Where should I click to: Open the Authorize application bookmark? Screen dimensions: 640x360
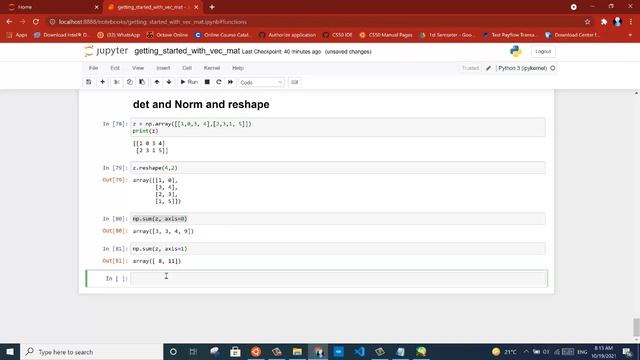(288, 35)
